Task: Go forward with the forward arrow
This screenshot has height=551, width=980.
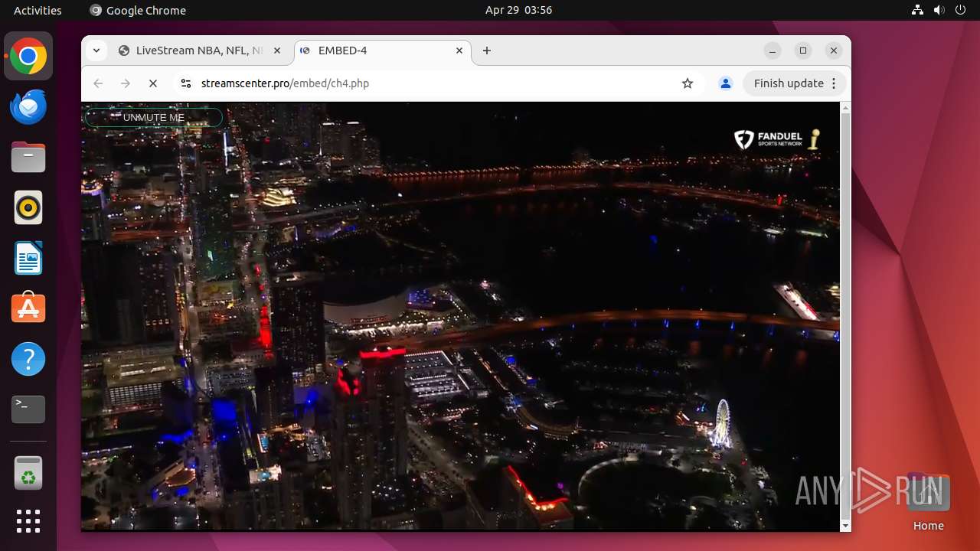Action: coord(126,83)
